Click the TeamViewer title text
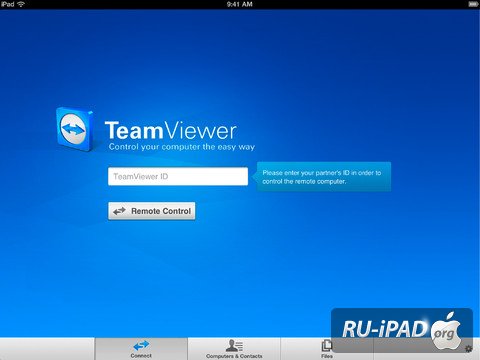480x360 pixels. tap(171, 130)
